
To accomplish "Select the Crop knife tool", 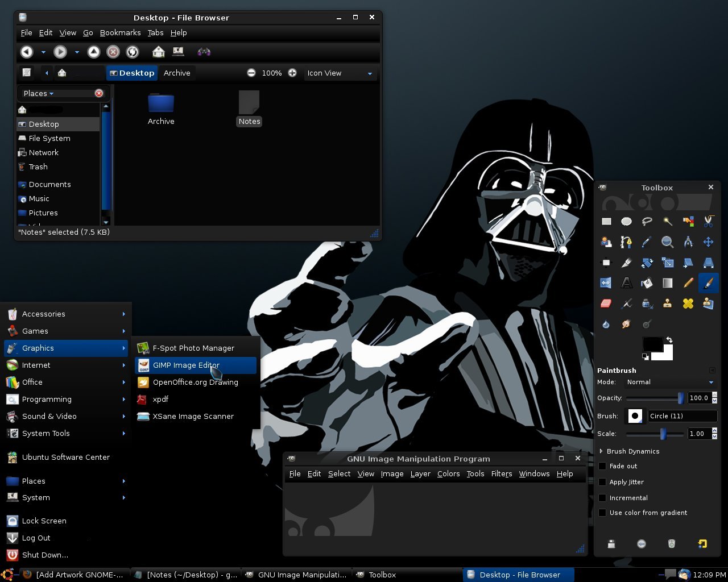I will click(626, 263).
